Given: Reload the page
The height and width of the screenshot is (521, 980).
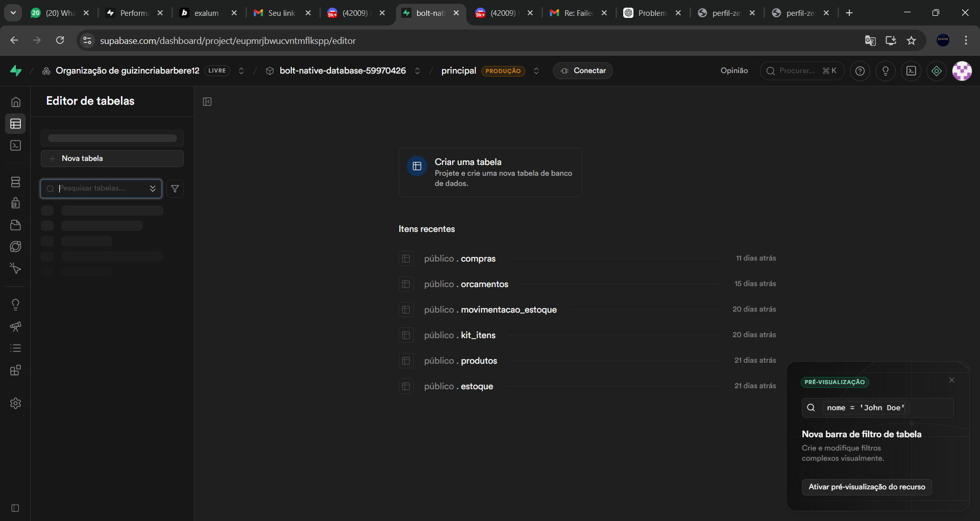Looking at the screenshot, I should (x=60, y=40).
